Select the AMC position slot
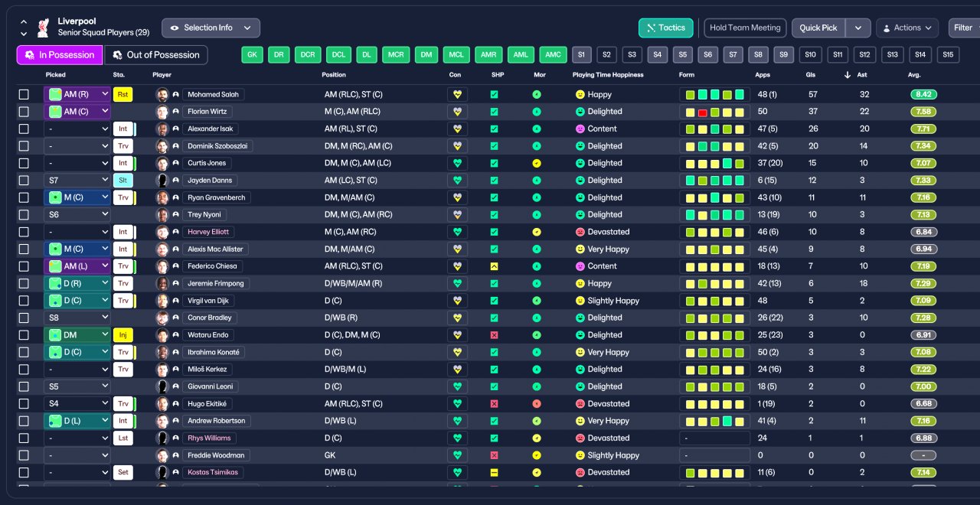 (x=552, y=54)
